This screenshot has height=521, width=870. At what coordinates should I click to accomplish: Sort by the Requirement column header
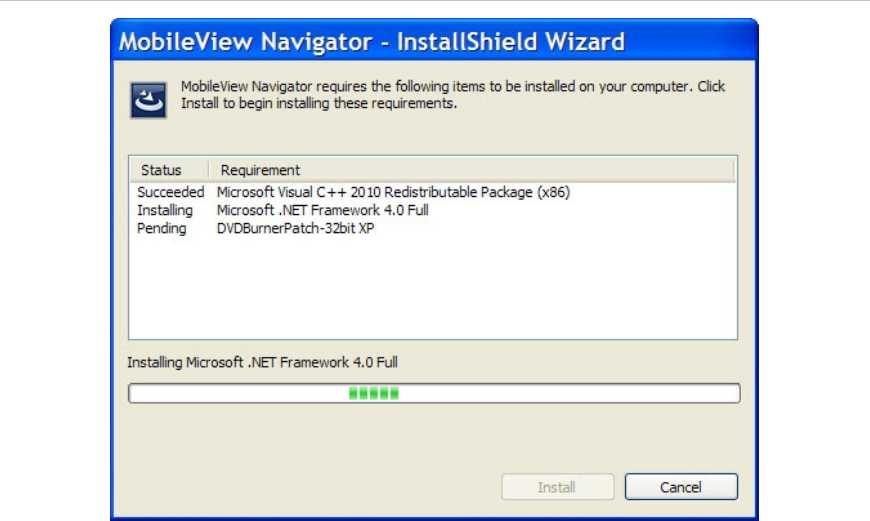[260, 170]
